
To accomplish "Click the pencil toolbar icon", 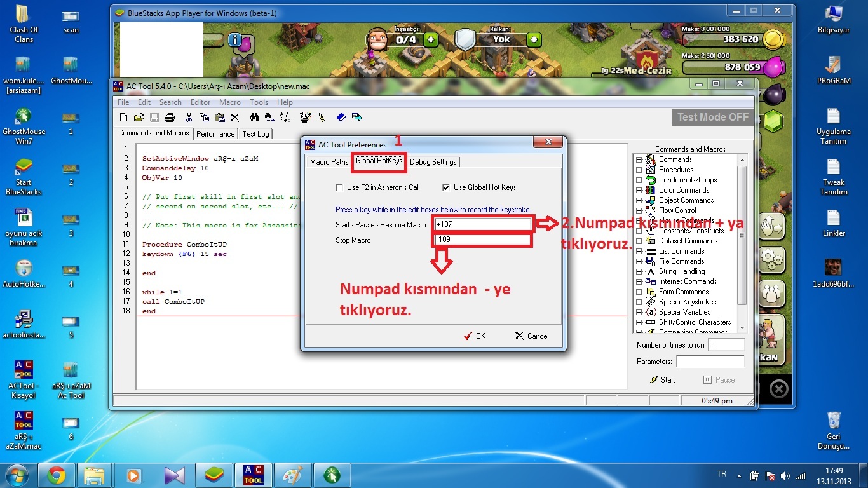I will point(322,118).
